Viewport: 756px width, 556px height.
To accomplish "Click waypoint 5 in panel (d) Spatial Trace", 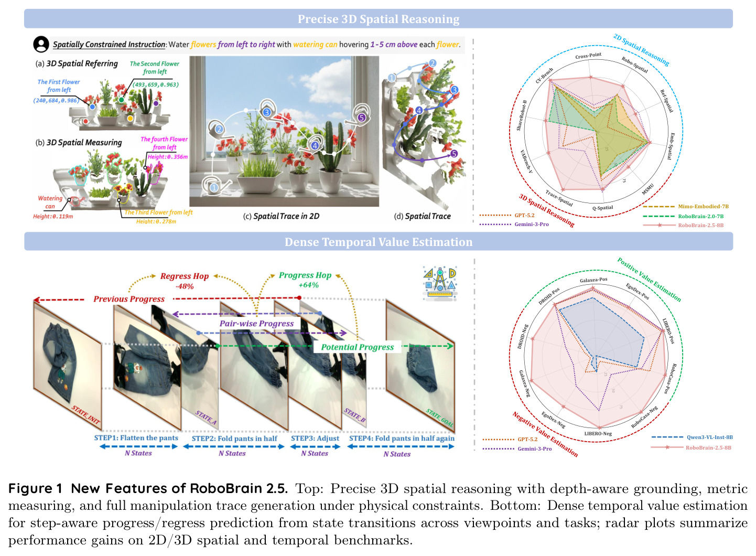I will [x=454, y=154].
